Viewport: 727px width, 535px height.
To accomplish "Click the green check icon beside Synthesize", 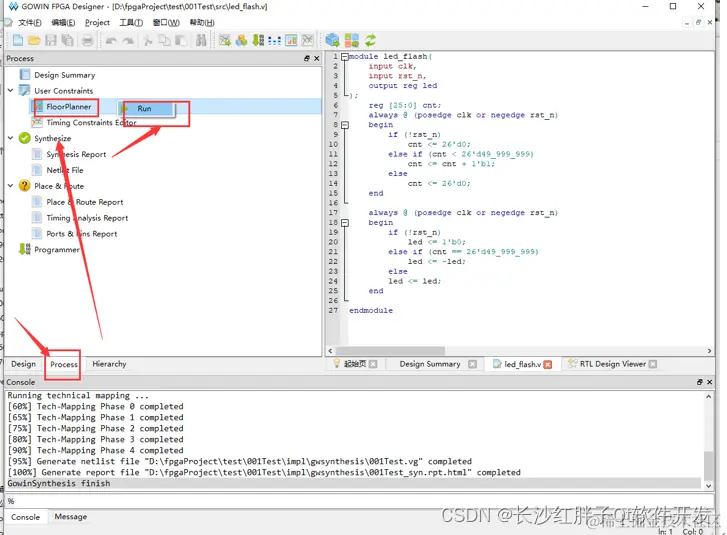I will (25, 138).
